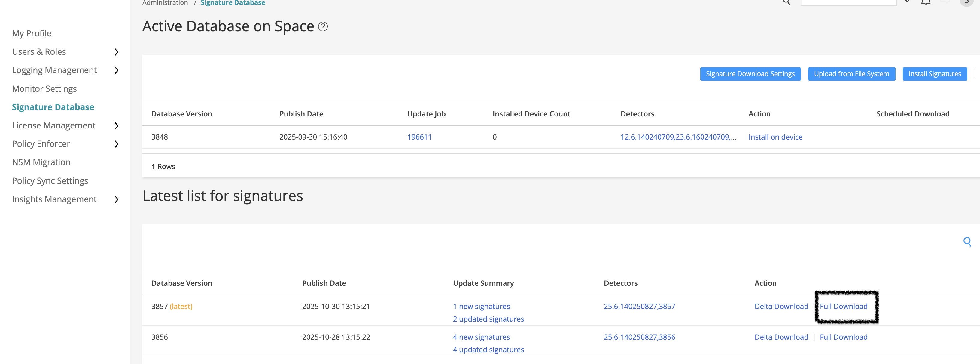Open 2 updated signatures link
This screenshot has width=980, height=364.
(x=488, y=319)
